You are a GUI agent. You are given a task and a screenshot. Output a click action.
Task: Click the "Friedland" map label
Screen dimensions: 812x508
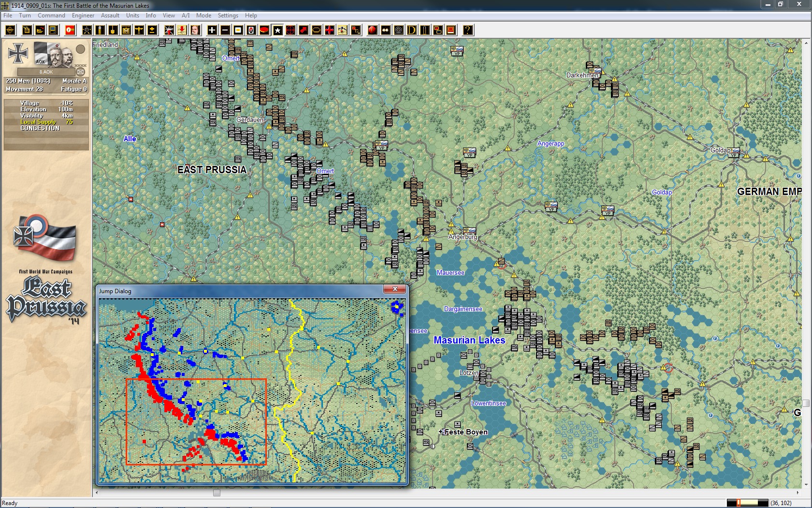pyautogui.click(x=105, y=45)
